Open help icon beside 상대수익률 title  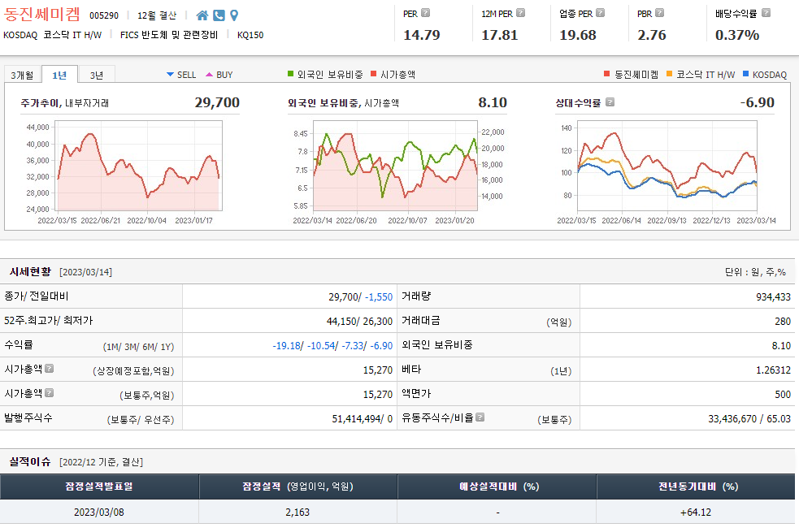pos(610,102)
